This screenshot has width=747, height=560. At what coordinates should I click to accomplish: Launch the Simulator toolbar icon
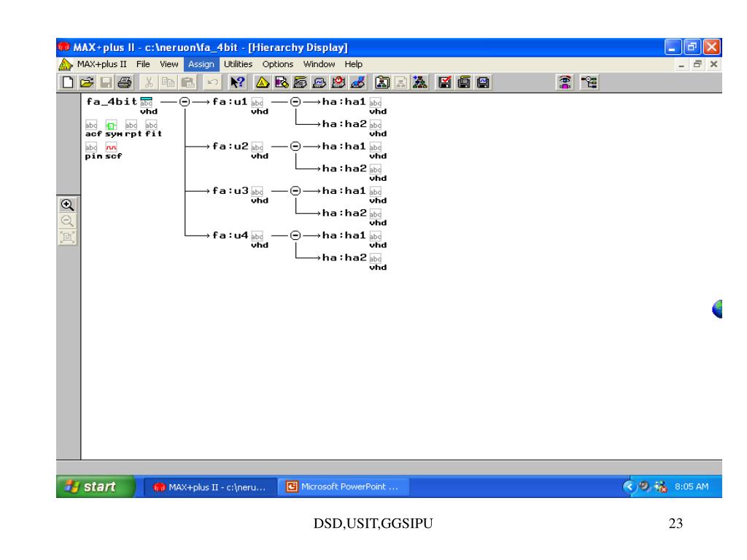tap(320, 82)
